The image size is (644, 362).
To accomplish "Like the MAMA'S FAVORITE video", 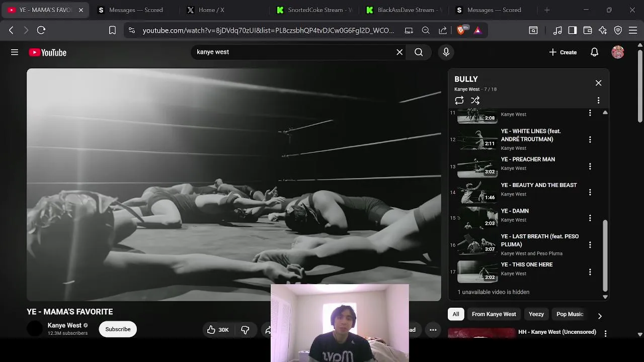I will coord(217,330).
